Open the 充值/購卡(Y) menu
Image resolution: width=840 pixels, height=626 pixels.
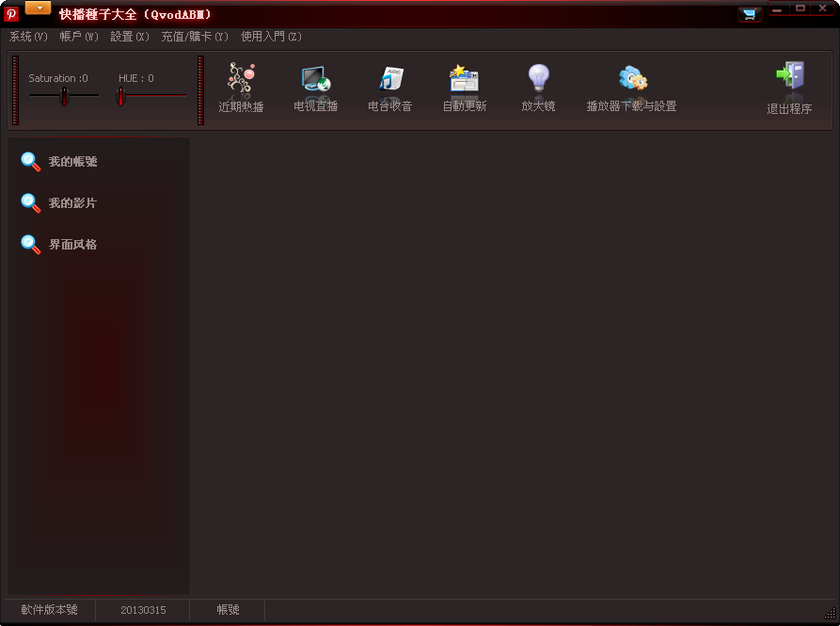click(195, 37)
